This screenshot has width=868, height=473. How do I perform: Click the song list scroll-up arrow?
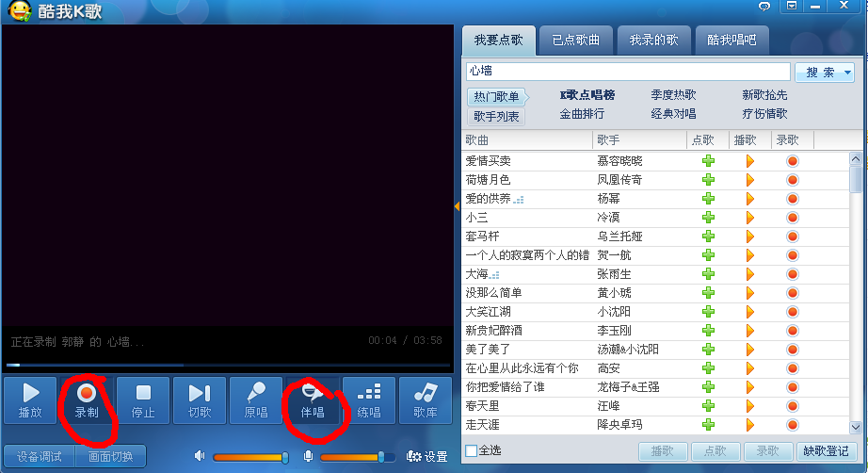[855, 159]
